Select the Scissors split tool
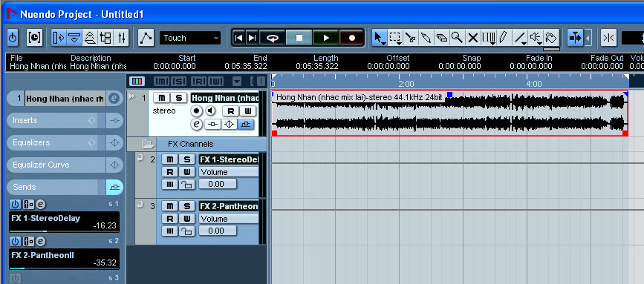The image size is (644, 284). [410, 38]
